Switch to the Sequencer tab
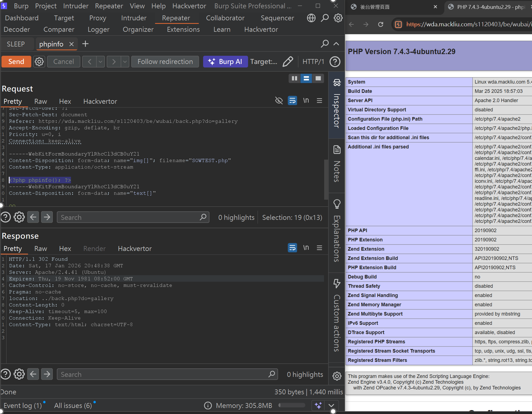The height and width of the screenshot is (414, 532). pyautogui.click(x=277, y=18)
